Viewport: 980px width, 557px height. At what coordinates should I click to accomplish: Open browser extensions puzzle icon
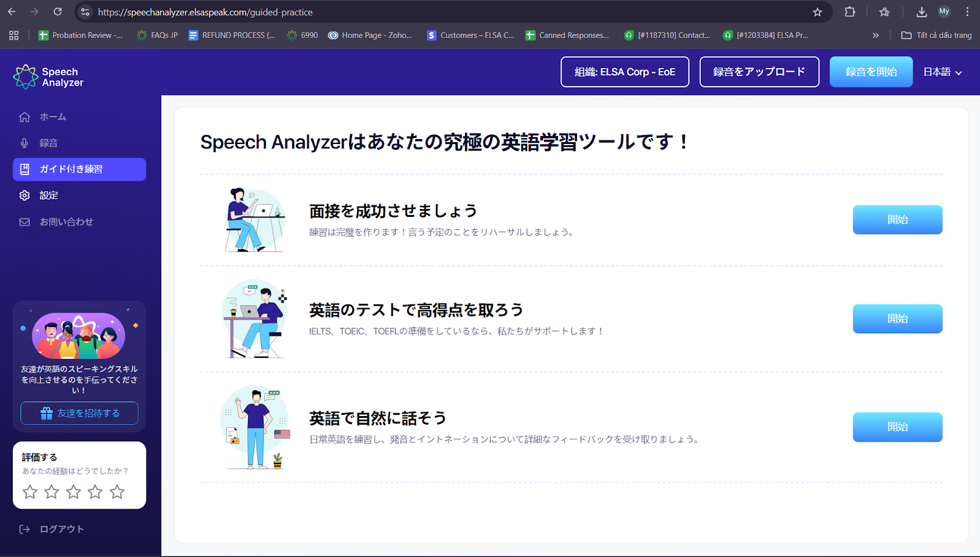[850, 12]
